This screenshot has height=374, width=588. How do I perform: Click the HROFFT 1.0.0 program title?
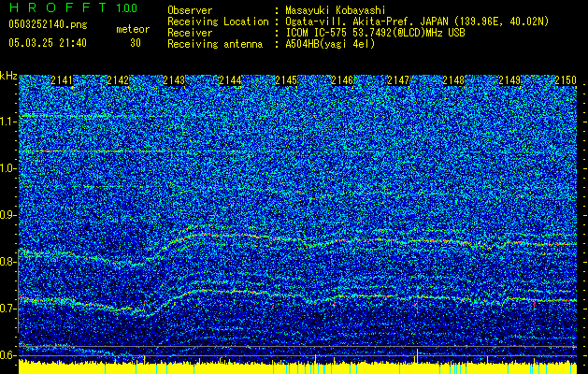pos(73,7)
